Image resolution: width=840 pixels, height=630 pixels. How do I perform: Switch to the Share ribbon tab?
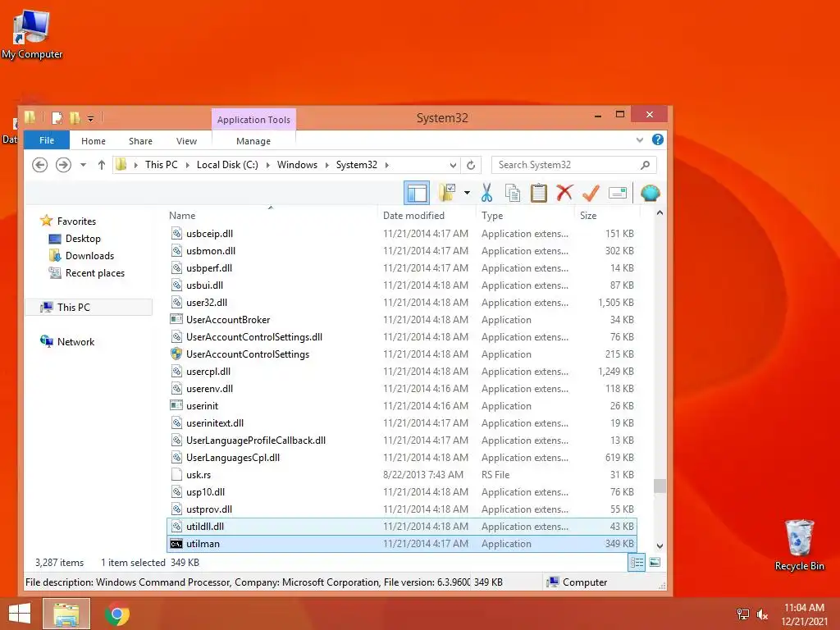(140, 141)
